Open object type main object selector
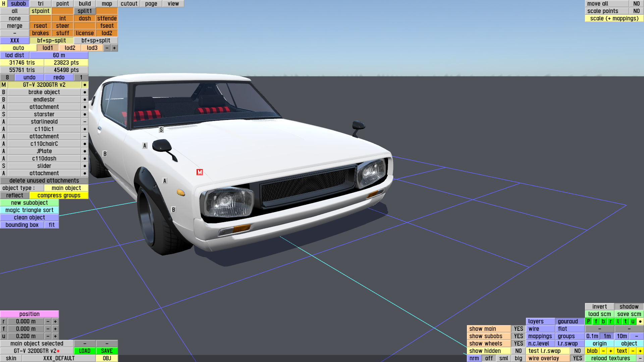The image size is (644, 362). (x=66, y=188)
